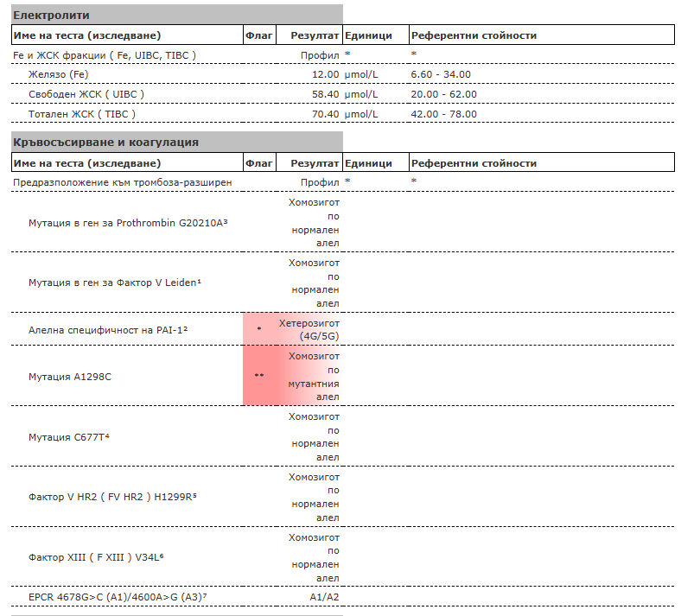
Task: Select the Prothrombin G20210A mutation row name
Action: (x=128, y=223)
